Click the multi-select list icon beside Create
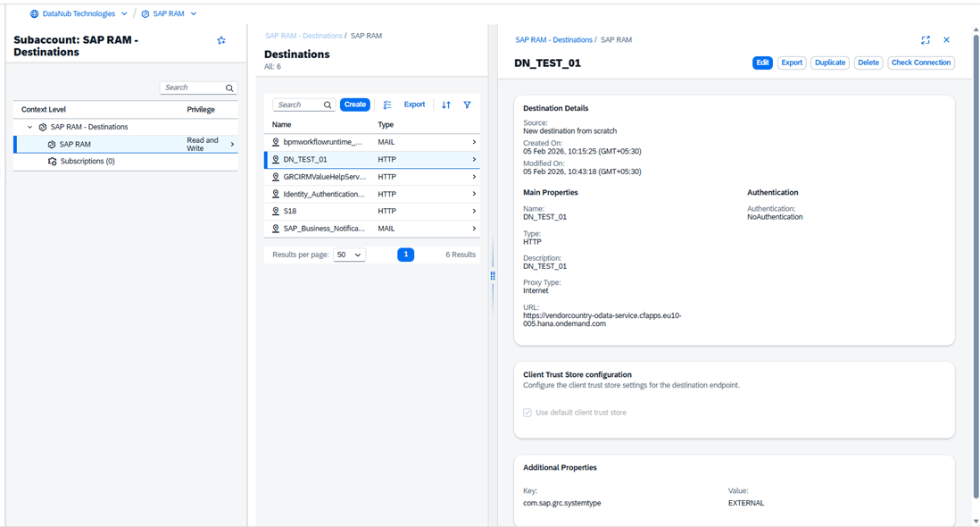 [x=387, y=105]
